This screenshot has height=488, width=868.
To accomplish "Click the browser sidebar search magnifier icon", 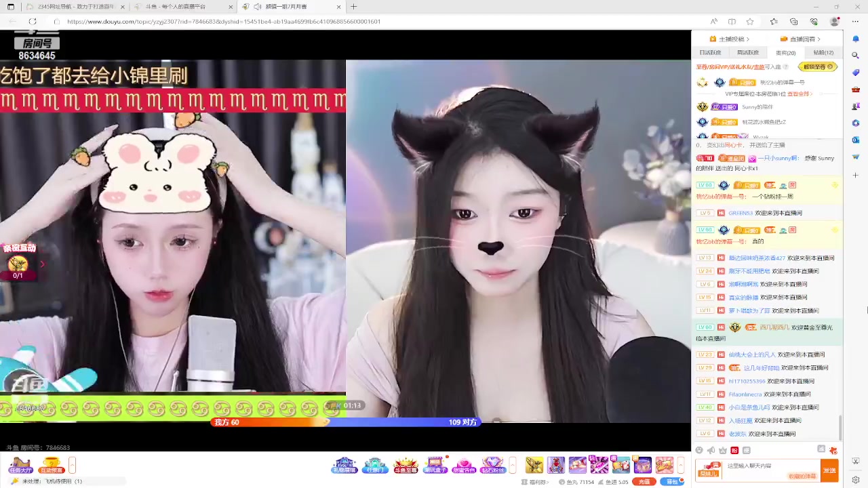I will point(856,55).
